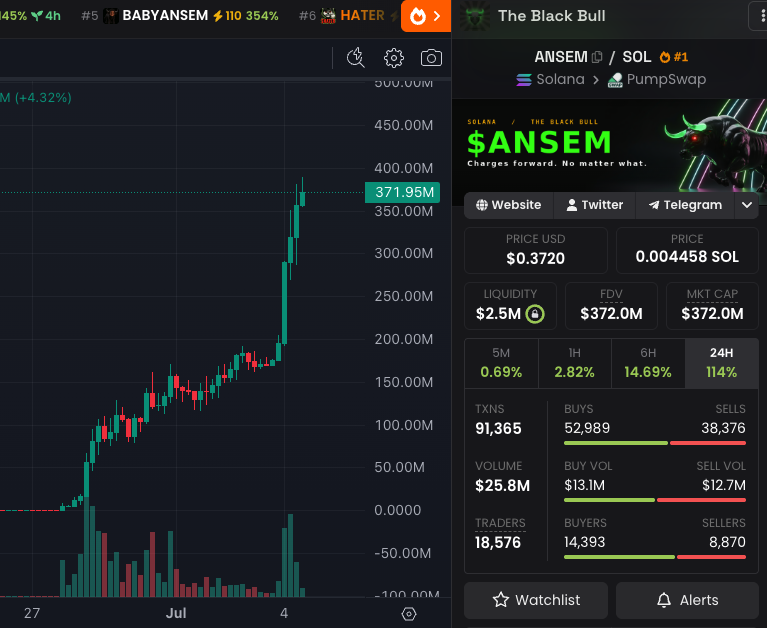Image resolution: width=767 pixels, height=628 pixels.
Task: Click BABYANSEM trending ticker item
Action: [180, 16]
